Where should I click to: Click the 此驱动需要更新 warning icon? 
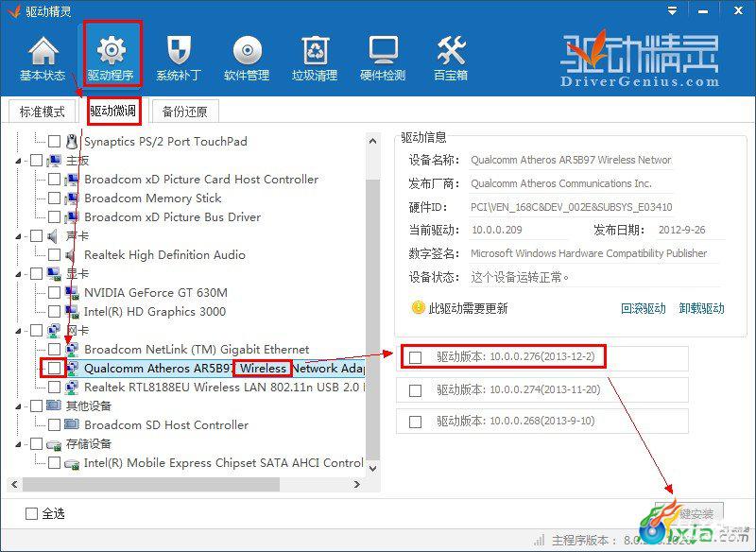(x=418, y=307)
